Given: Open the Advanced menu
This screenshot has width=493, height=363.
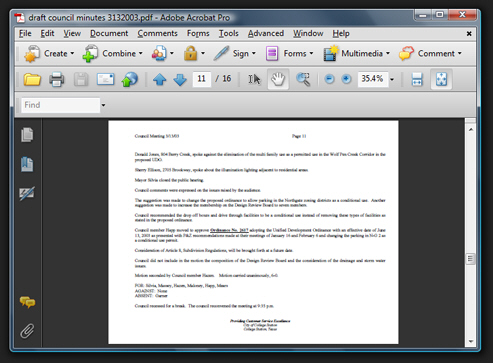Looking at the screenshot, I should click(266, 33).
